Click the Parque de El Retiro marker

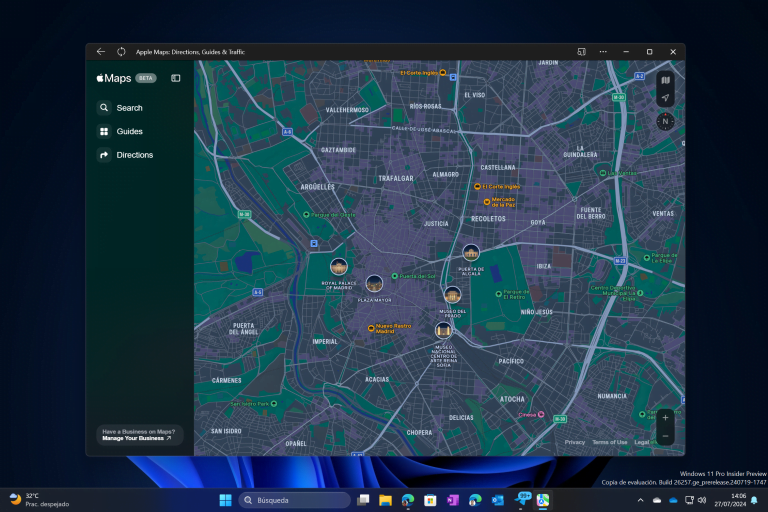[x=499, y=294]
